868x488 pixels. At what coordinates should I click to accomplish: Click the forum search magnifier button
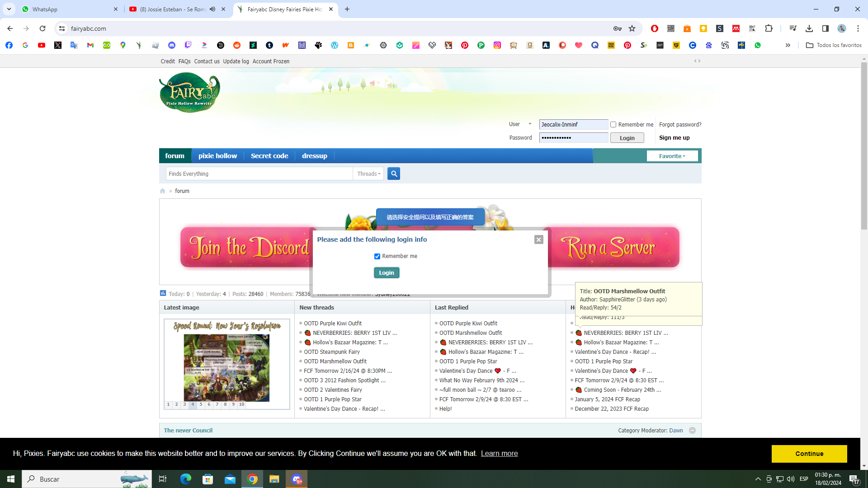pos(394,174)
